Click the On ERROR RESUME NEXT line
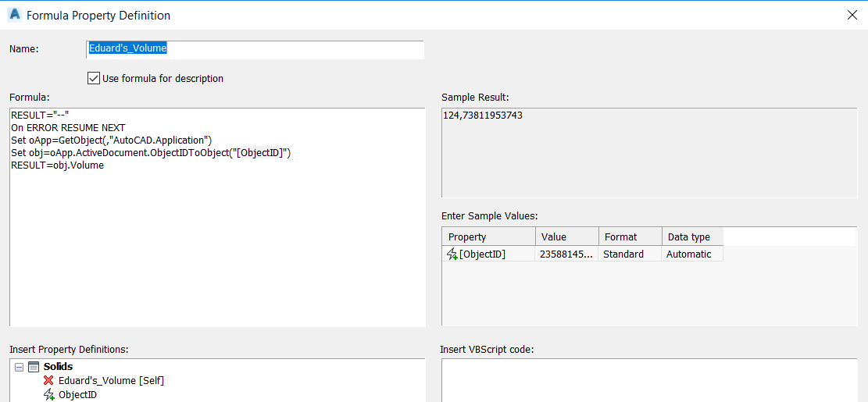Image resolution: width=868 pixels, height=402 pixels. 68,127
